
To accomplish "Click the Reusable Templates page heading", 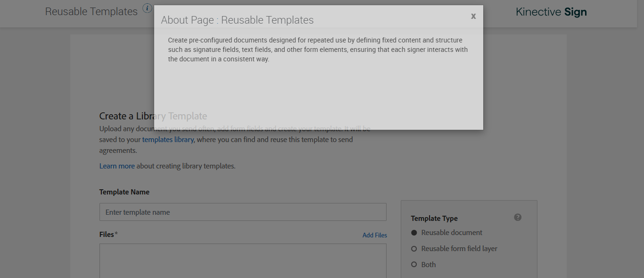I will 91,11.
